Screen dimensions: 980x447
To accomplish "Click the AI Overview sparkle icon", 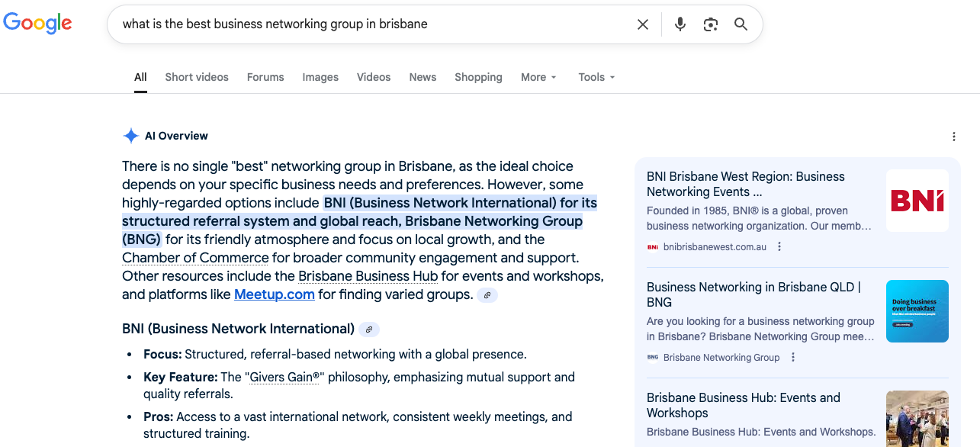I will click(x=130, y=136).
